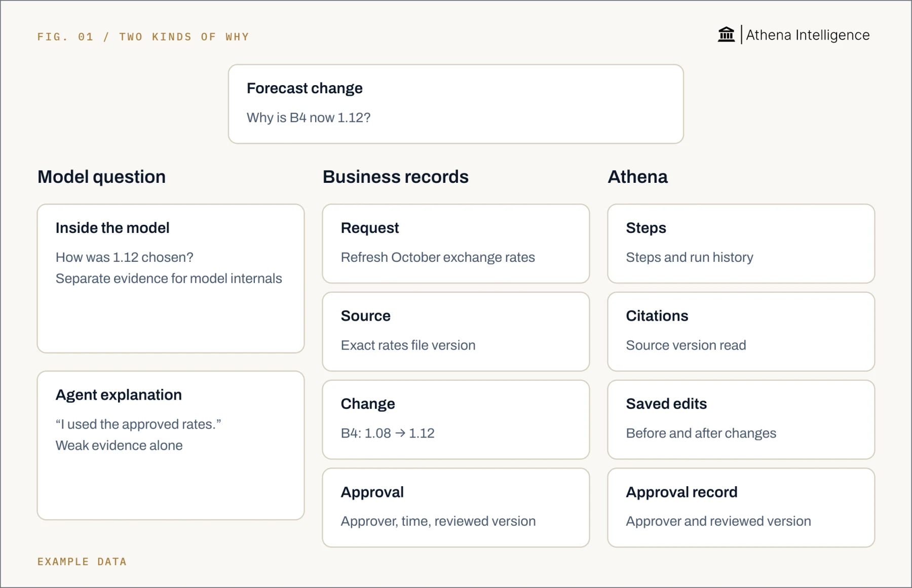
Task: Click 'Separate evidence for model internals' text
Action: coord(169,279)
